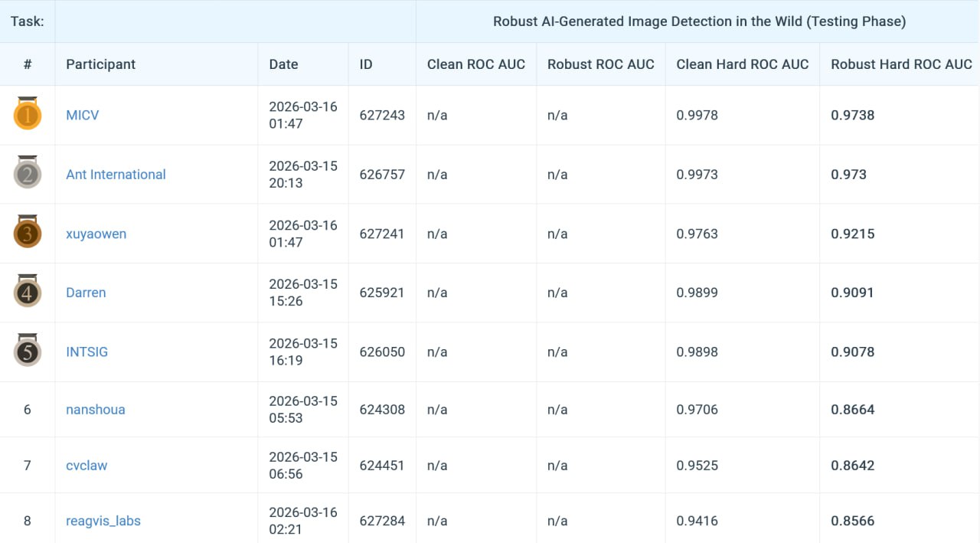The height and width of the screenshot is (543, 980).
Task: Sort by Clean Hard ROC AUC header
Action: point(743,64)
